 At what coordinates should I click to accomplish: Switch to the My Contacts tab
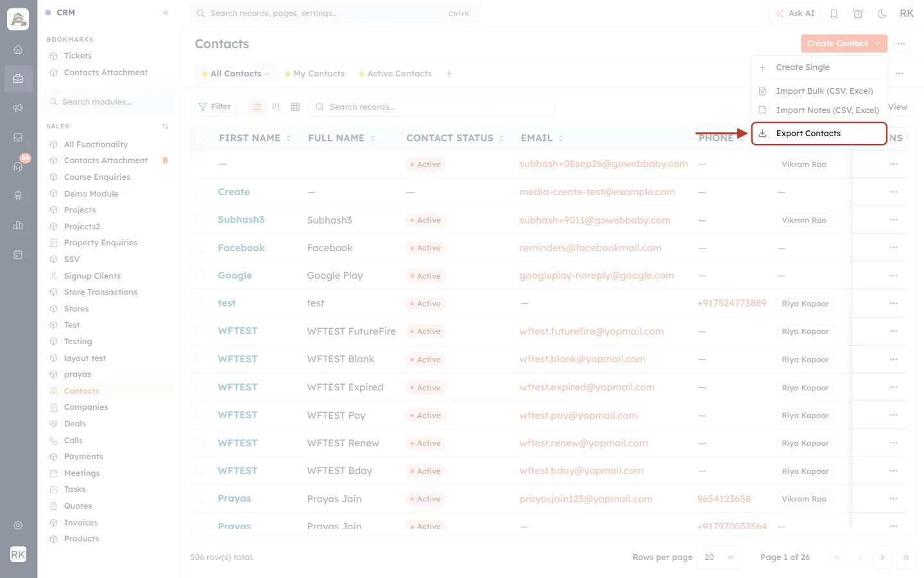[x=314, y=74]
